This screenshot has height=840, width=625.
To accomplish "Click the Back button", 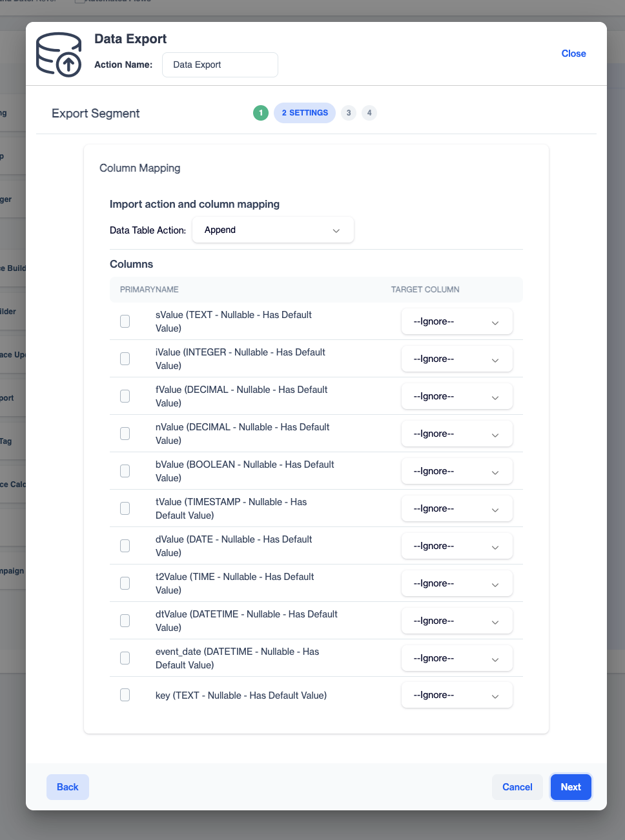I will pos(68,787).
